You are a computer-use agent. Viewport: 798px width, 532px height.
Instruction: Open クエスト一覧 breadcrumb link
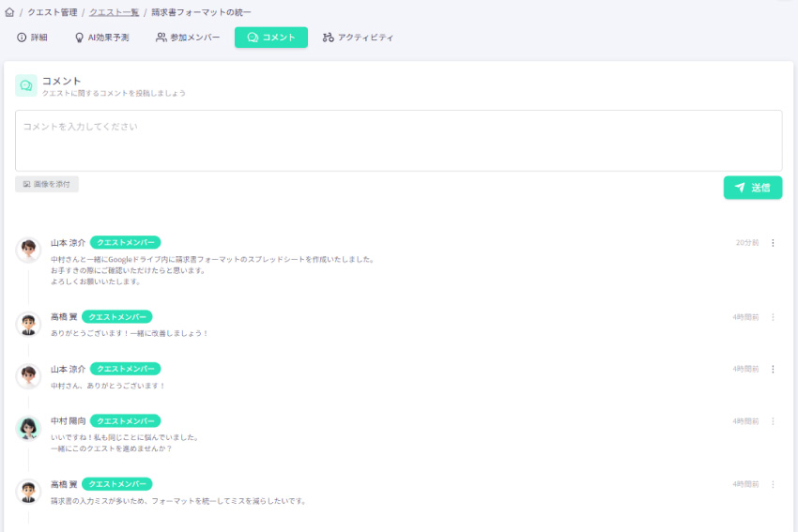[114, 12]
